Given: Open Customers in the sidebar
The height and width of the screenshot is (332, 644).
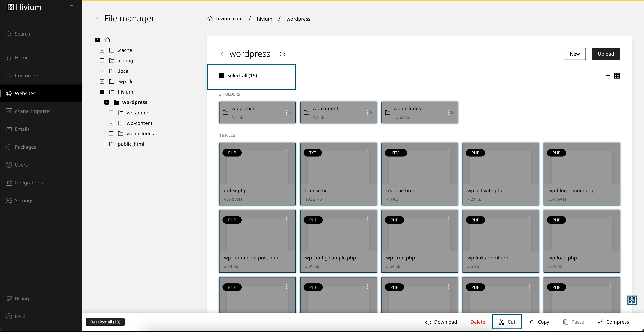Looking at the screenshot, I should tap(41, 76).
